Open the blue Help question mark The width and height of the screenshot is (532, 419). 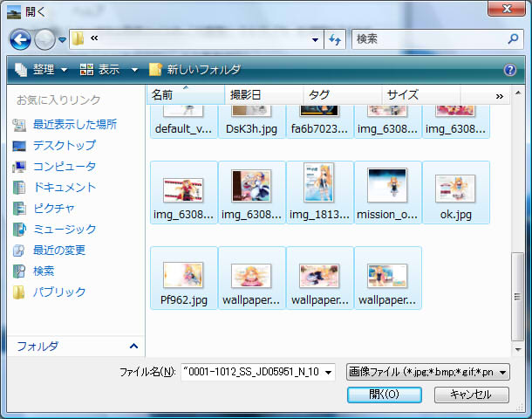[x=510, y=70]
